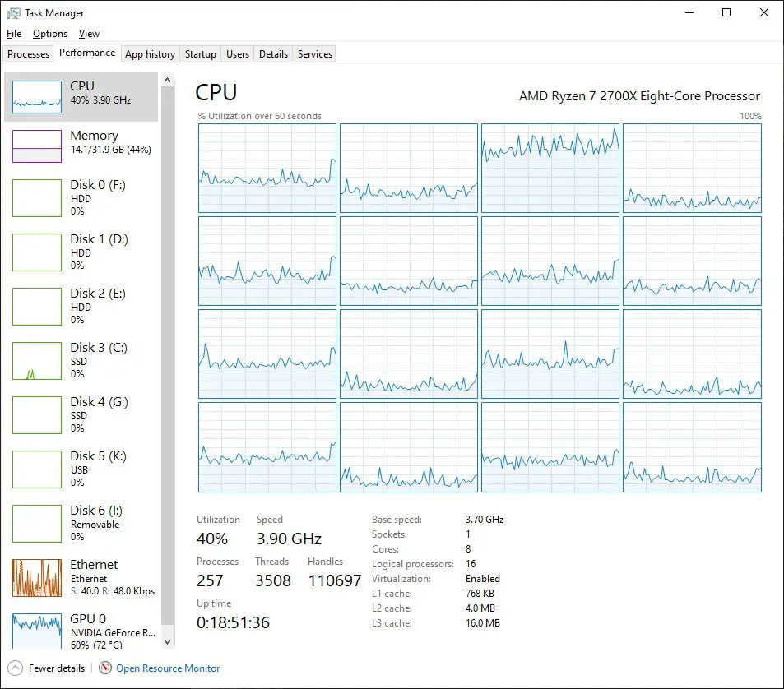
Task: Select the Memory usage thumbnail
Action: coord(37,146)
